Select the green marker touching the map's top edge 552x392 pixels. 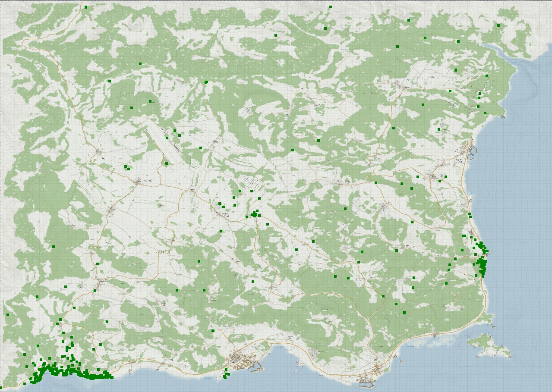point(331,7)
